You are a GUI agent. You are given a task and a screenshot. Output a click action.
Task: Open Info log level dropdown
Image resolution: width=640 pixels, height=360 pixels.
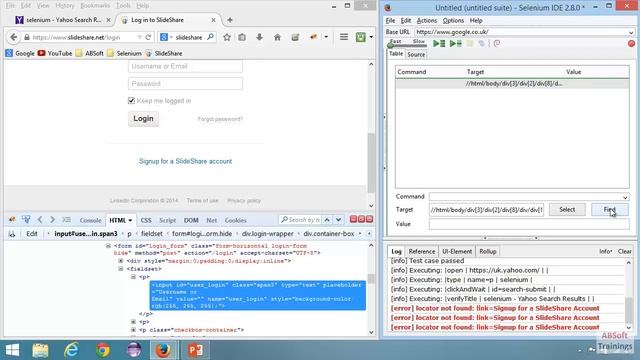click(606, 251)
